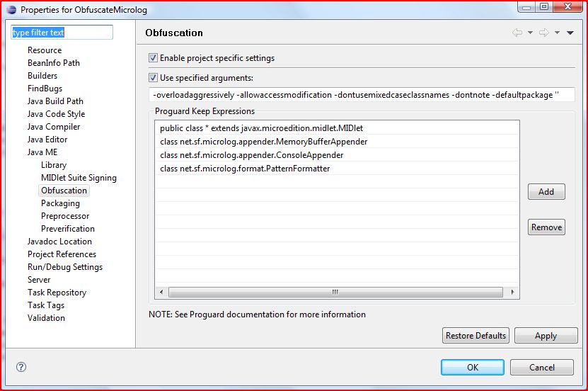
Task: Click the Proguard arguments text field
Action: tap(362, 95)
